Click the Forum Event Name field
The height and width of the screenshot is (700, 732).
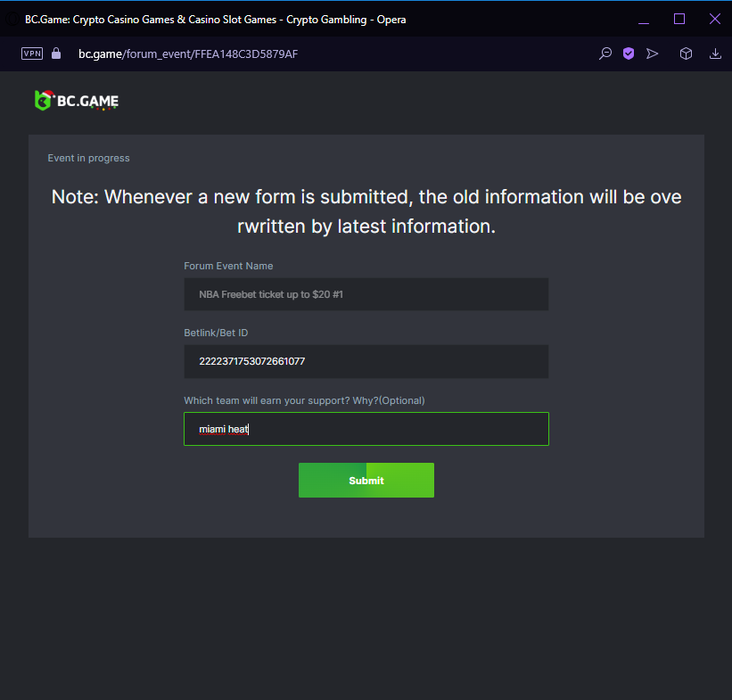[x=366, y=294]
